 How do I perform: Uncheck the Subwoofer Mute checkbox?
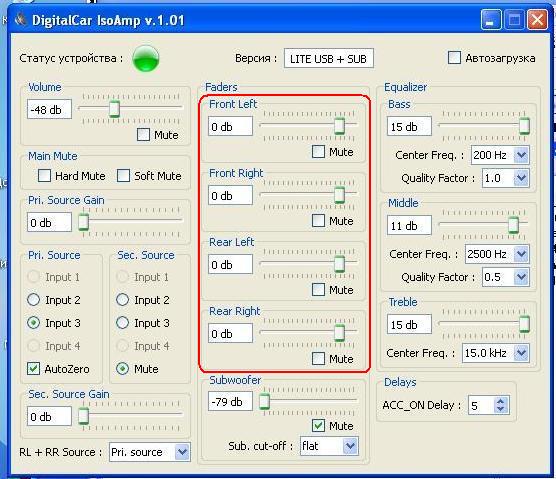point(318,425)
